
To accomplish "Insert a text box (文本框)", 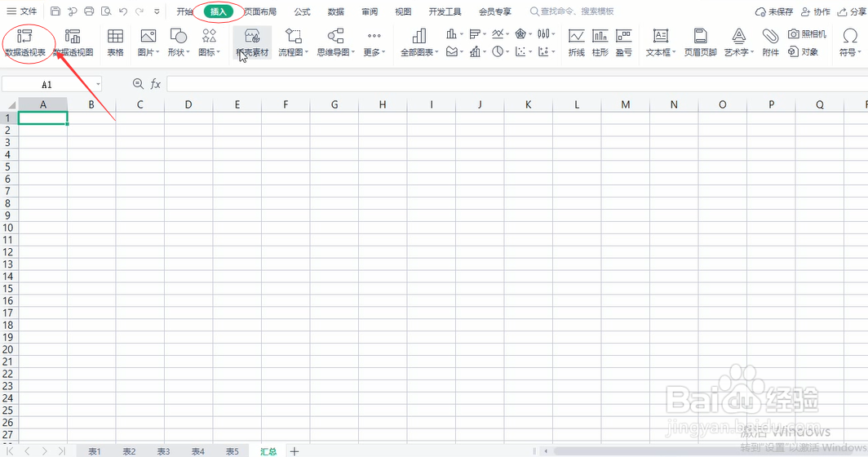I will tap(661, 43).
